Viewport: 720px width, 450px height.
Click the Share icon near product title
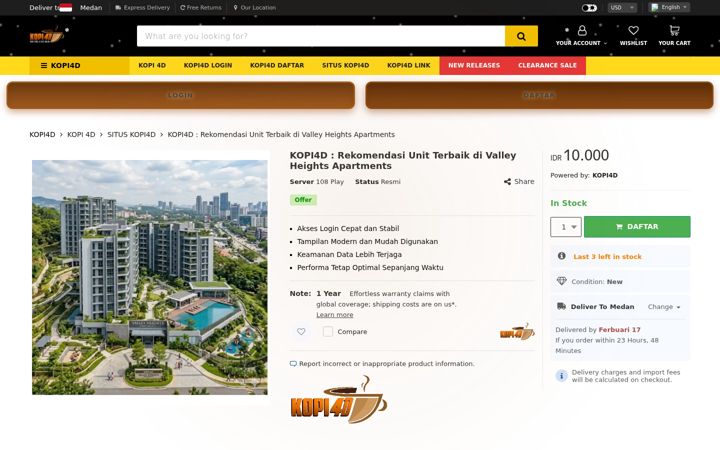coord(507,181)
